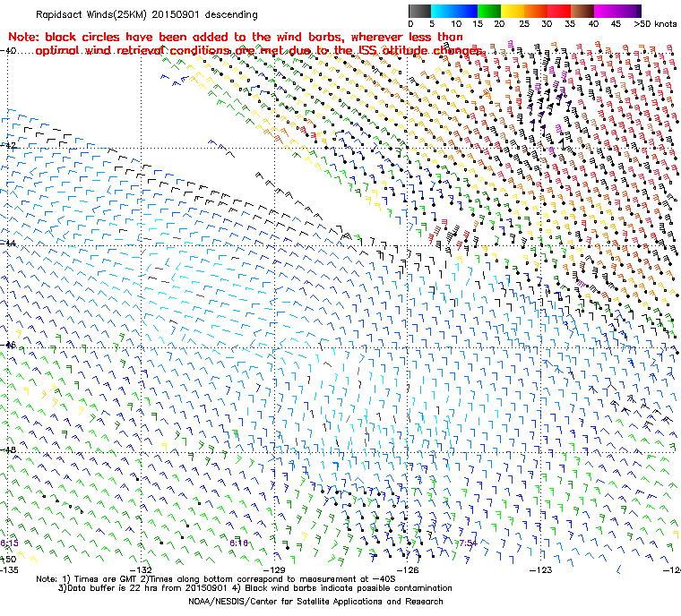Click the -126 longitude axis label
This screenshot has width=681, height=616.
(408, 569)
